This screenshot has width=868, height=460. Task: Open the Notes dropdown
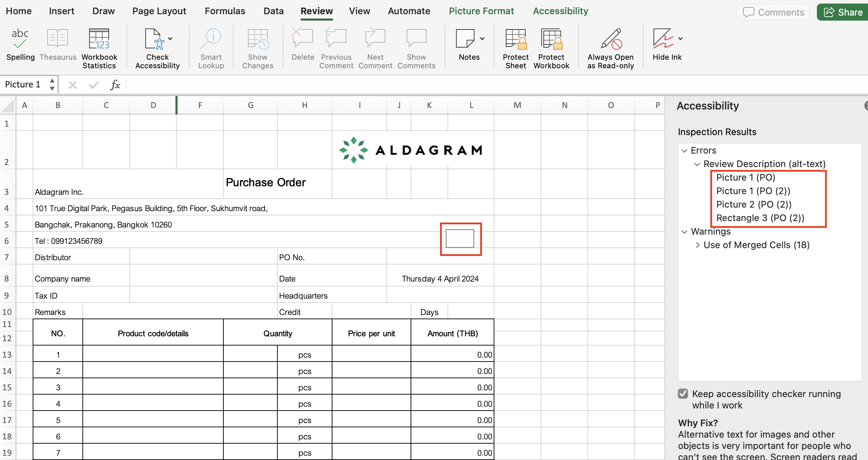482,38
